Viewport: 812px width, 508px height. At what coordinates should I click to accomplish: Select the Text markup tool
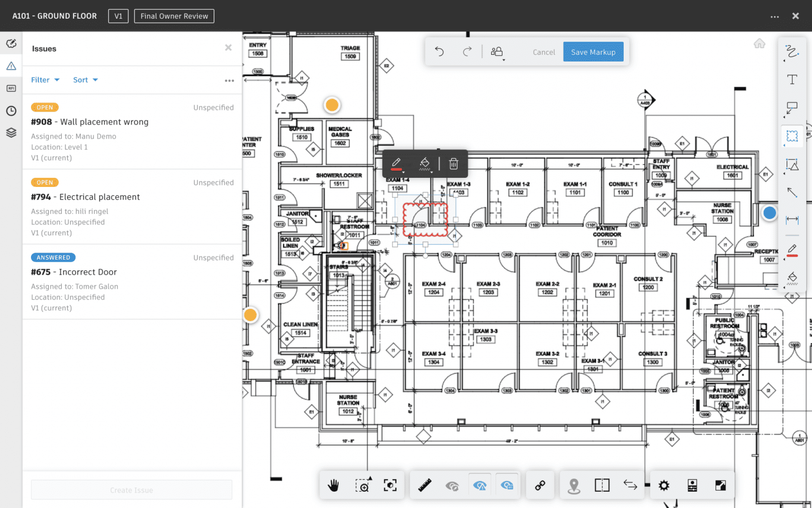coord(792,79)
